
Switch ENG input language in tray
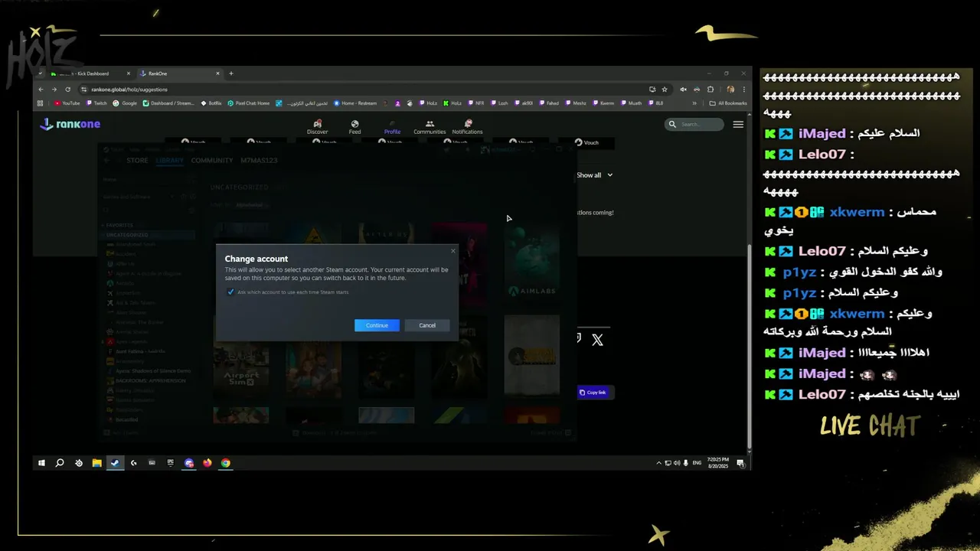(x=697, y=463)
